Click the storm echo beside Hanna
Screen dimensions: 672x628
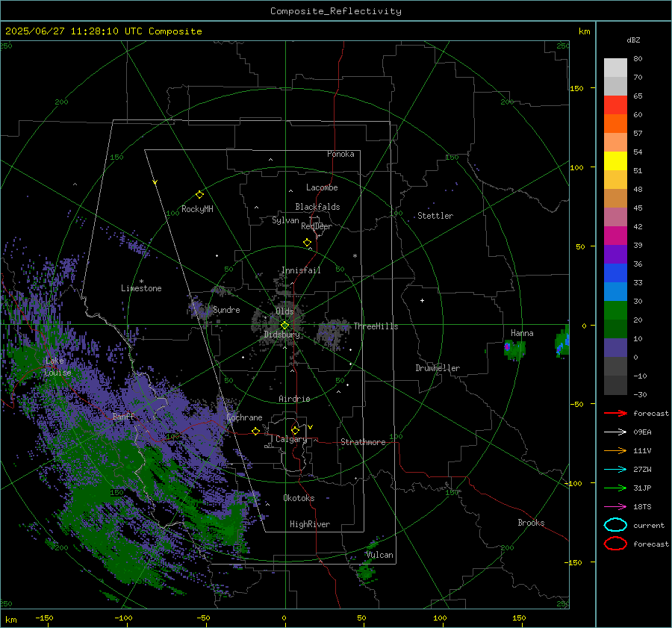514,349
